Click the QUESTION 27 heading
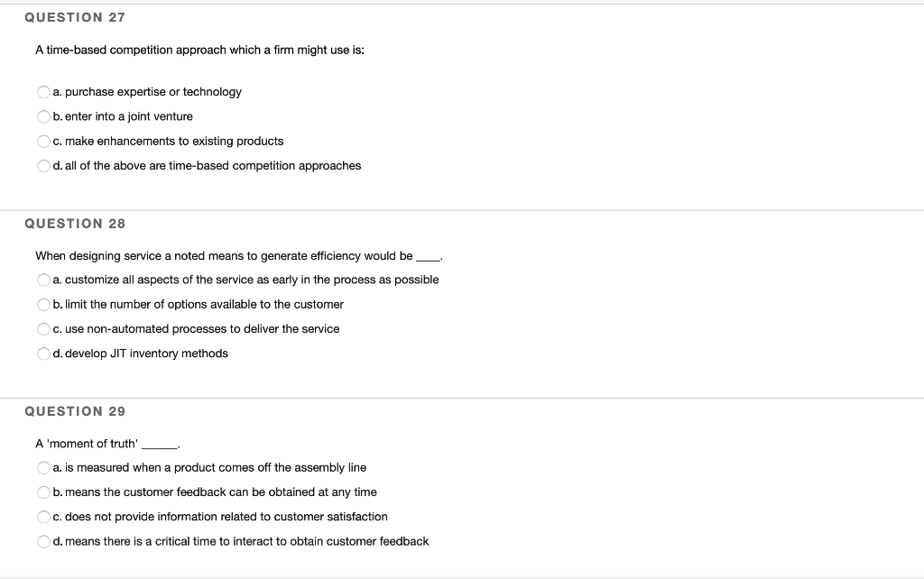The height and width of the screenshot is (579, 924). (x=74, y=16)
